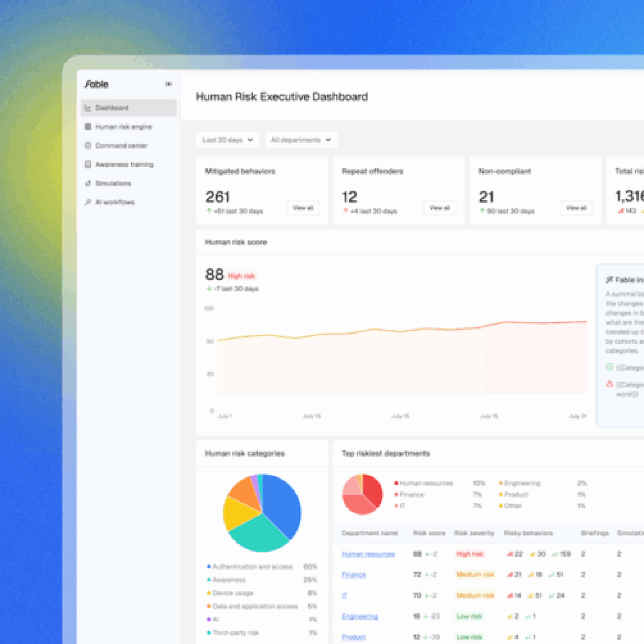Screen dimensions: 644x644
Task: Click the Simulations icon
Action: [88, 183]
